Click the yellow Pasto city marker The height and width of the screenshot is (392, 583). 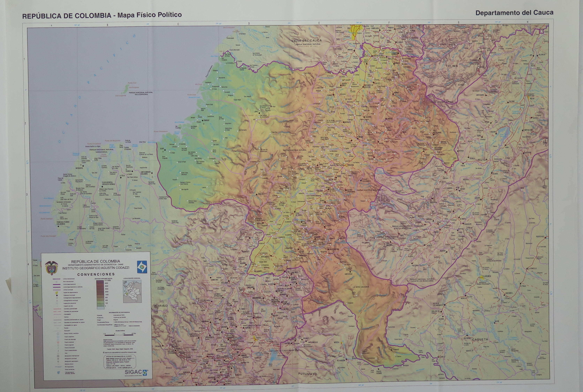coord(255,338)
